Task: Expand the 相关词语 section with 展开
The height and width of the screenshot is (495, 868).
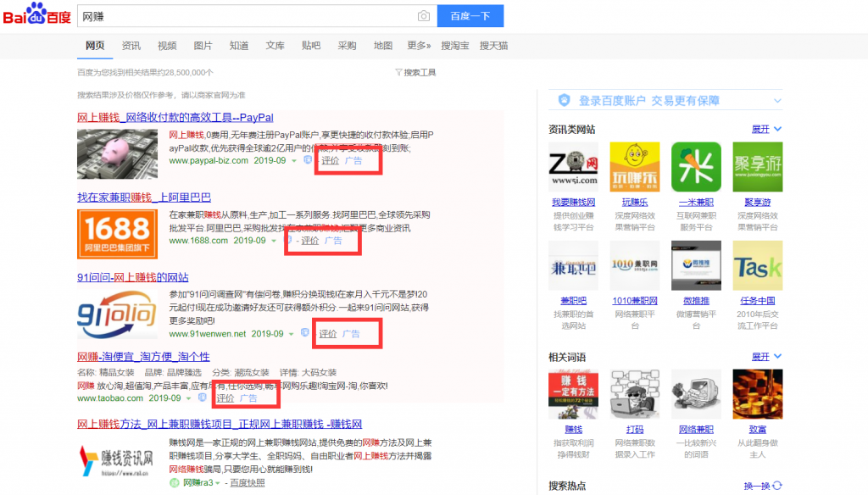Action: click(766, 357)
